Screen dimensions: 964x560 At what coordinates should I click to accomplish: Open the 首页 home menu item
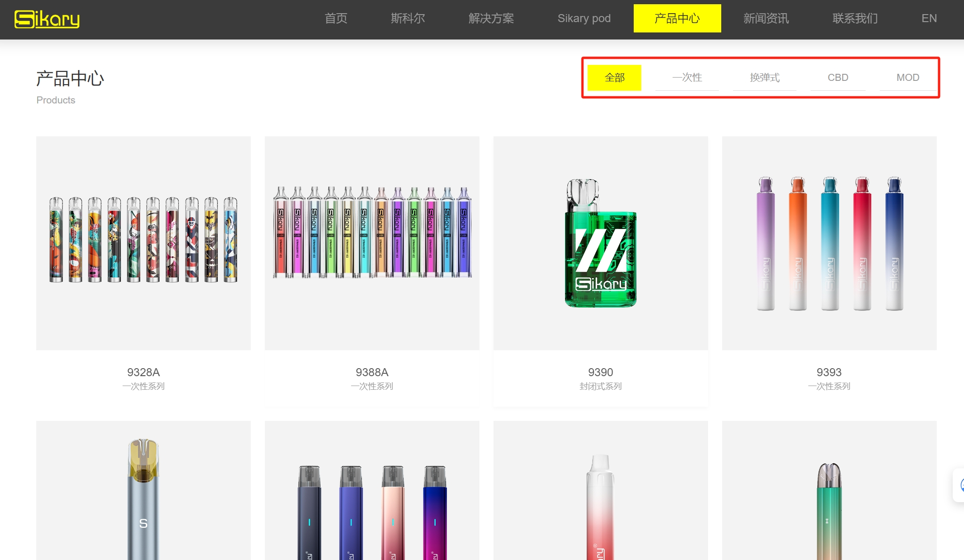click(x=336, y=18)
